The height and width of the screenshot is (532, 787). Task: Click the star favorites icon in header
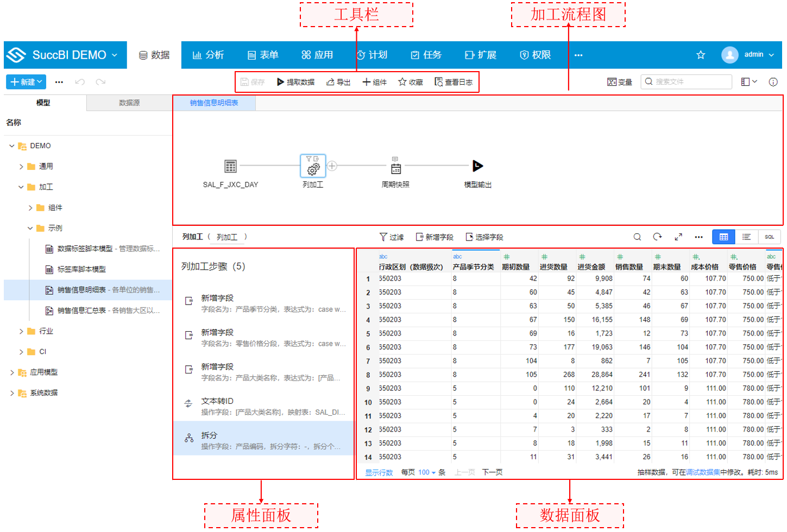(x=701, y=55)
